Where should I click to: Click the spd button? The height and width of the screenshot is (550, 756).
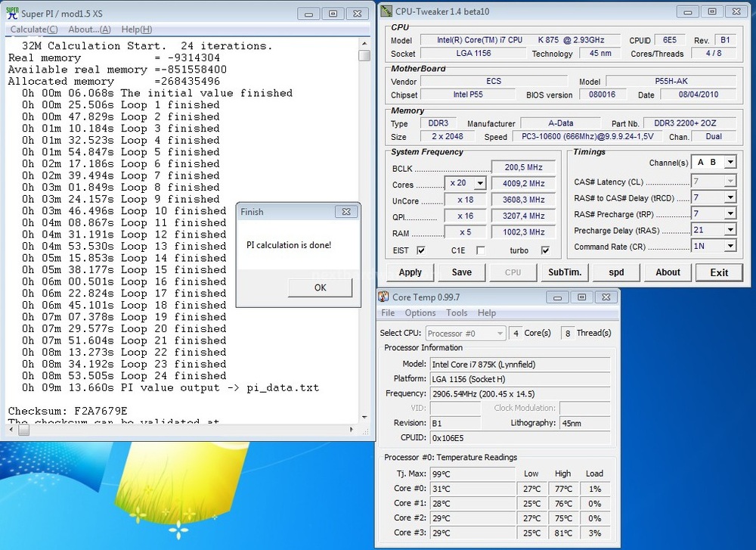pyautogui.click(x=616, y=272)
